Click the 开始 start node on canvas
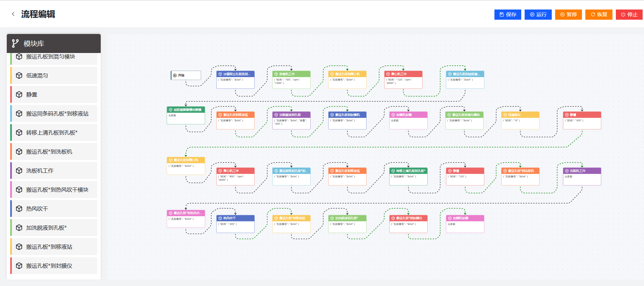 click(186, 75)
